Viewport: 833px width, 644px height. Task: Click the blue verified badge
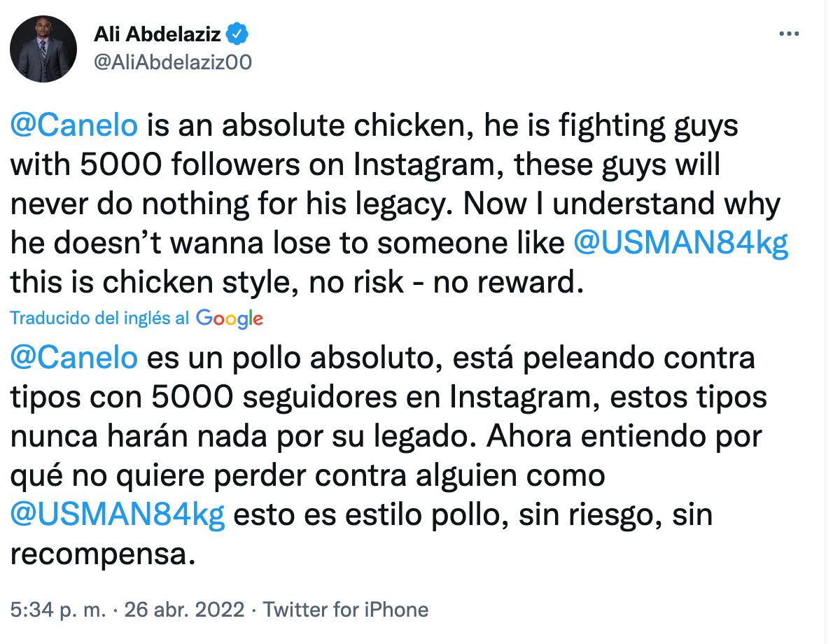pos(235,33)
